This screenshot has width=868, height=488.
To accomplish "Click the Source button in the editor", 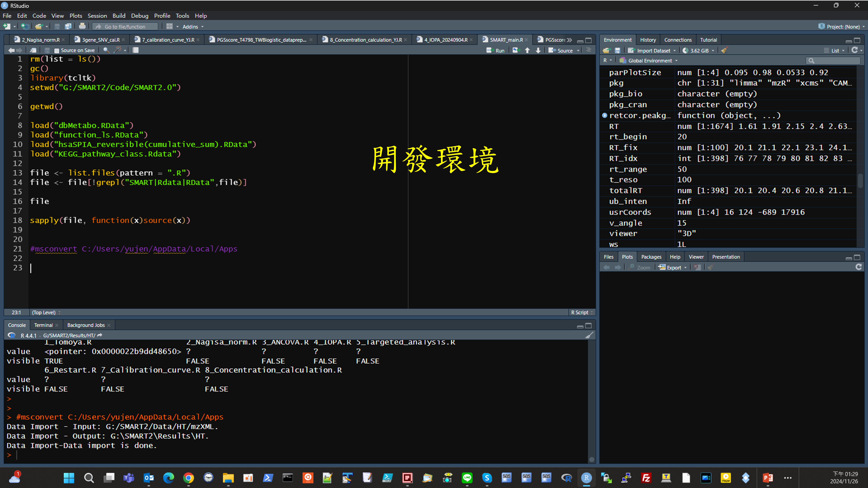I will click(x=561, y=51).
